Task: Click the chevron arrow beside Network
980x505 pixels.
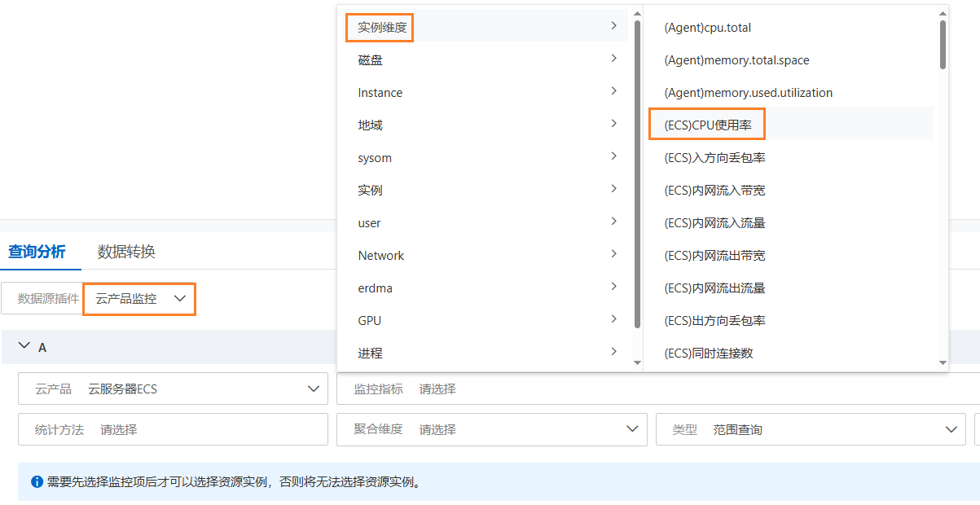Action: point(614,254)
